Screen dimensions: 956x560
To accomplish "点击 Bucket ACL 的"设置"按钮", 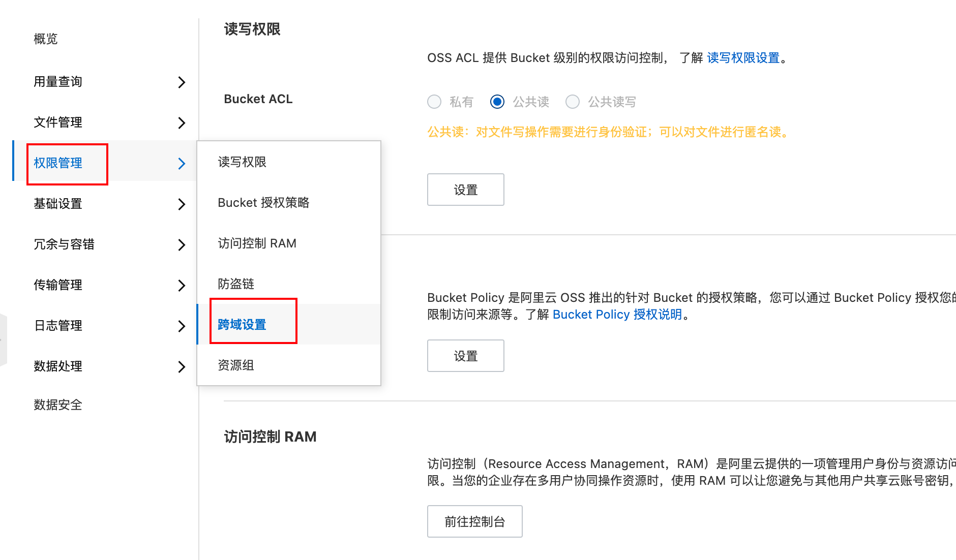I will (465, 190).
